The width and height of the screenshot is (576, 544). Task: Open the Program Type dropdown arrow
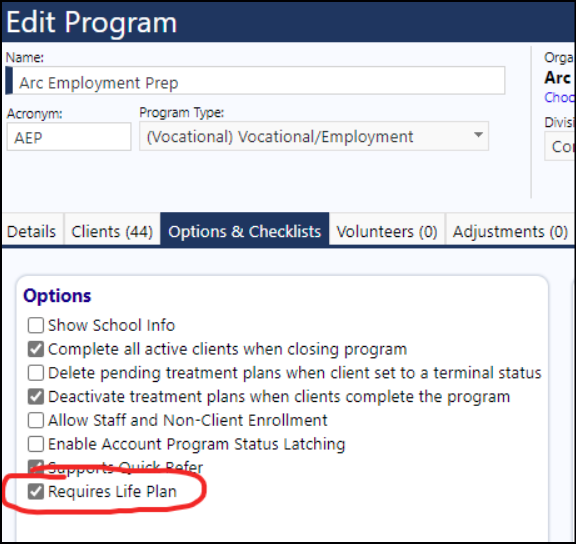click(478, 135)
